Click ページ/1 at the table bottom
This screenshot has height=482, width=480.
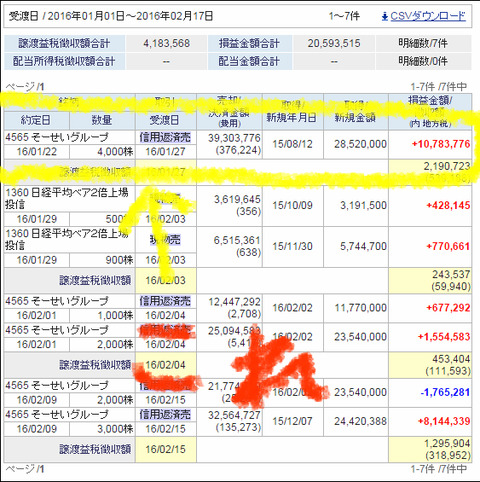25,469
